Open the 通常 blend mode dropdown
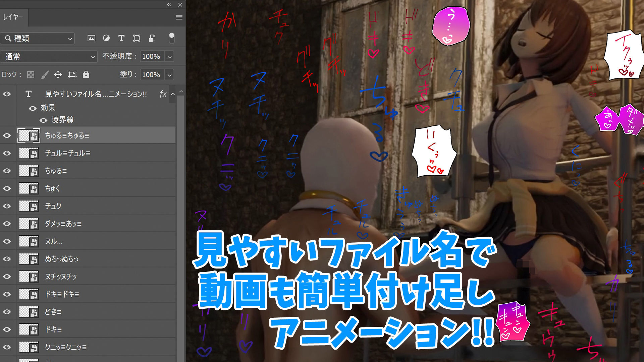Image resolution: width=644 pixels, height=362 pixels. tap(93, 57)
